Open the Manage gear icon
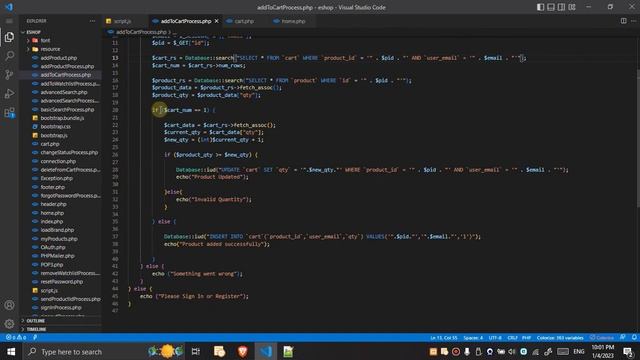 click(x=9, y=324)
